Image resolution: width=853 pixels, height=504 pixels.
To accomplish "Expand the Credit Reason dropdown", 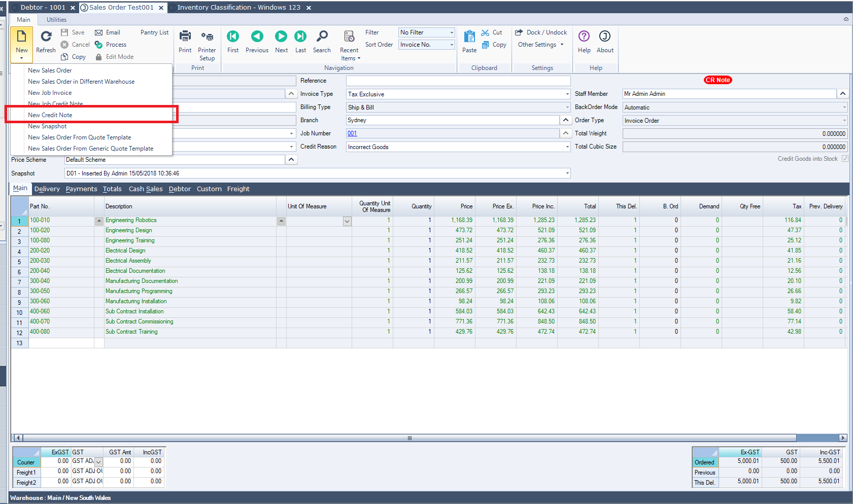I will point(567,147).
